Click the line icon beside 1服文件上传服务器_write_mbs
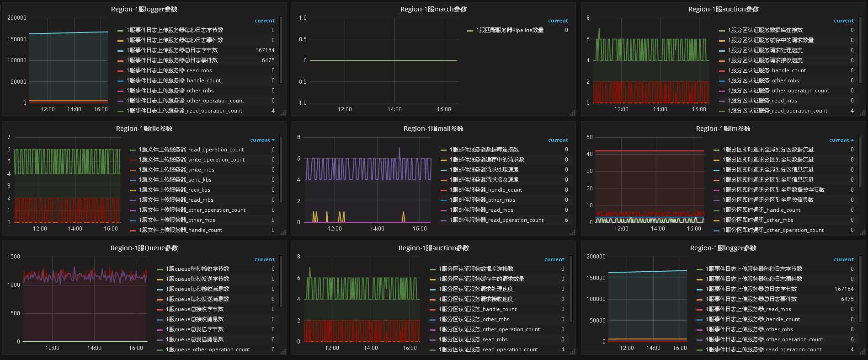Screen dimensions: 868x360 (133, 170)
